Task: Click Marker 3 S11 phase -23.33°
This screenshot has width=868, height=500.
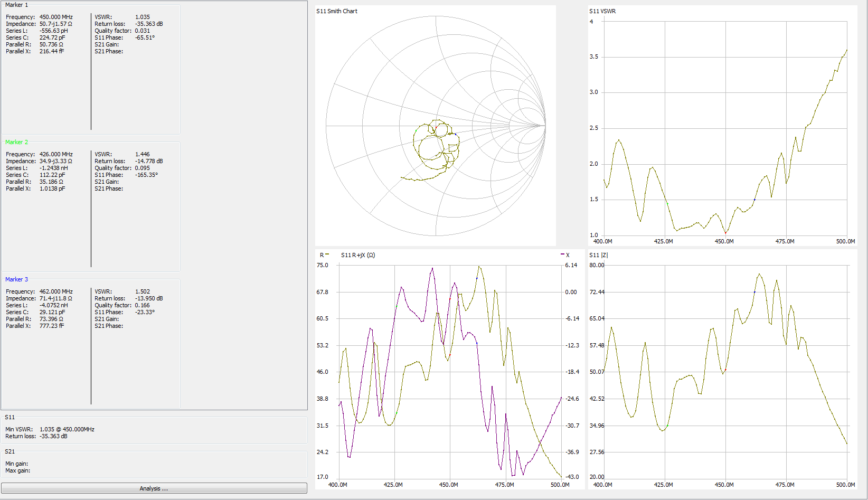Action: point(145,312)
